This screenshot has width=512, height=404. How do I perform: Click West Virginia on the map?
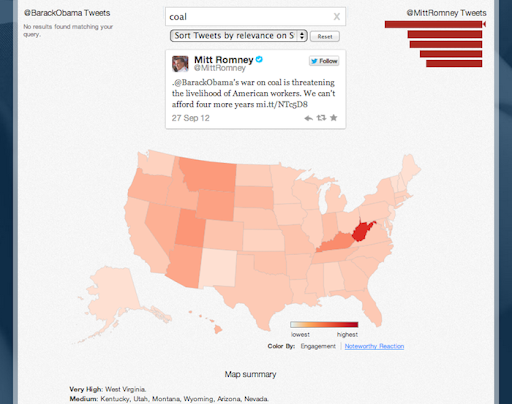point(361,232)
